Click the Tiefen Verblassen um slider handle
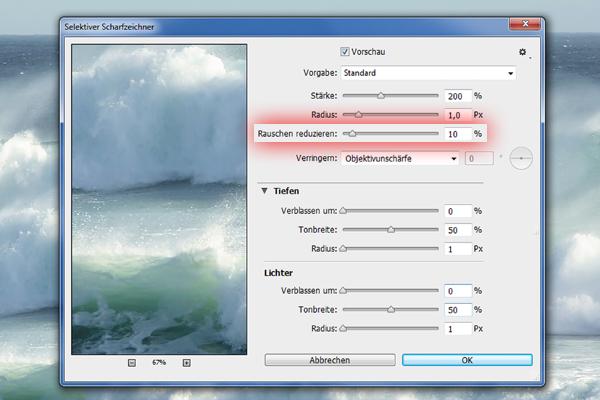 tap(343, 211)
